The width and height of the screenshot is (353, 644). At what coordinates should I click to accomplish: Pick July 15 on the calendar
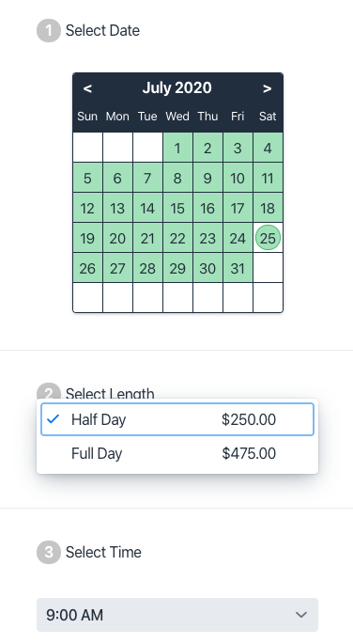[177, 208]
